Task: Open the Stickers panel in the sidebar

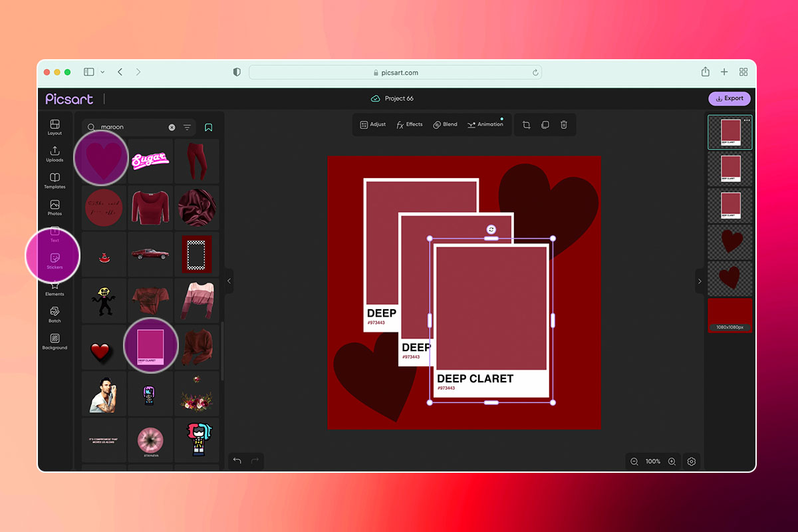Action: [x=54, y=258]
